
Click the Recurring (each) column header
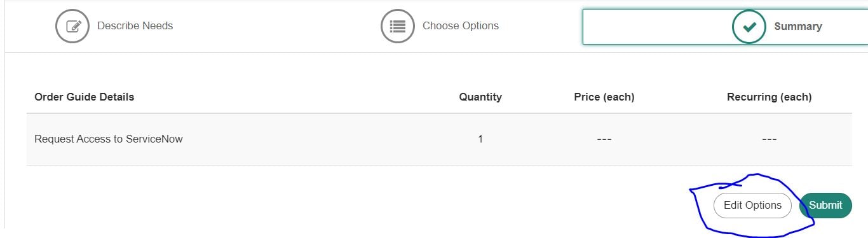pos(770,97)
